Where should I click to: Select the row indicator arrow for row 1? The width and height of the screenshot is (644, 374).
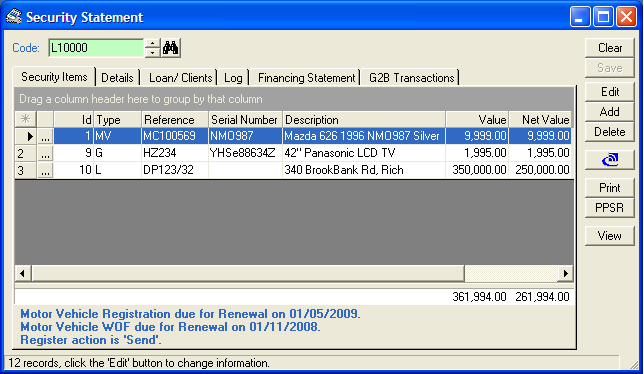(x=25, y=136)
